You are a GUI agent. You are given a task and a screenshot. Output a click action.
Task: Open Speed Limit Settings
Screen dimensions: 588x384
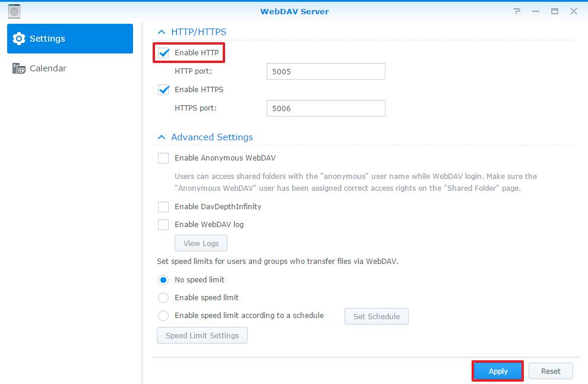(x=202, y=335)
